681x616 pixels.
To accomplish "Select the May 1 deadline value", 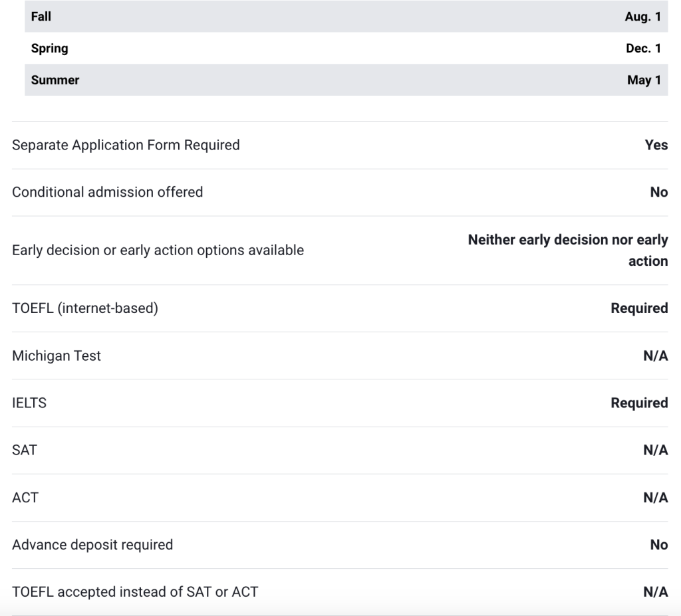I will pos(644,80).
